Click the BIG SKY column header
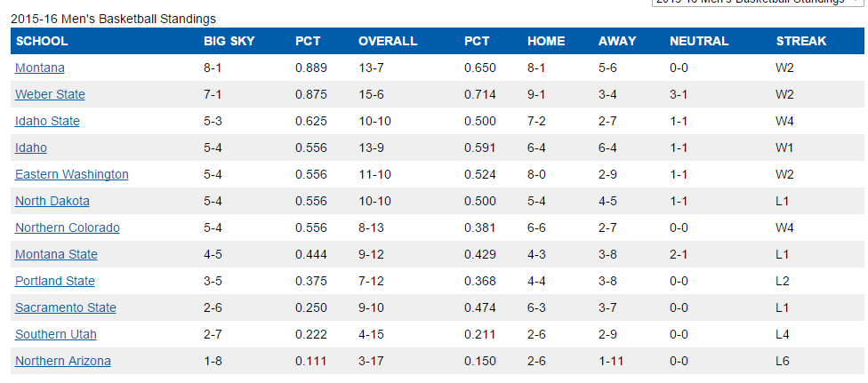 pyautogui.click(x=229, y=41)
